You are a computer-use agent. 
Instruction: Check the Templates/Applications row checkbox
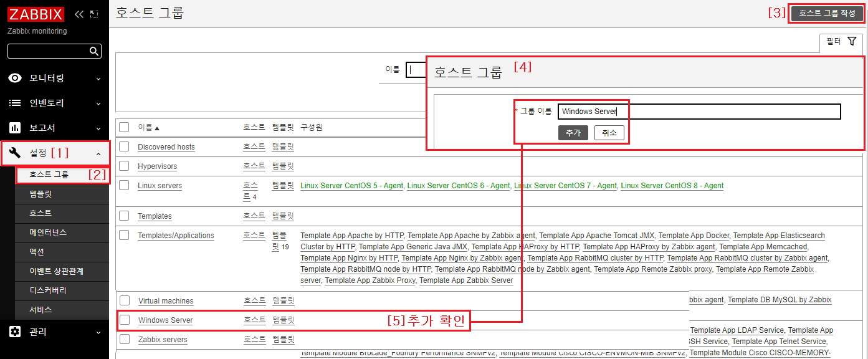(x=124, y=235)
